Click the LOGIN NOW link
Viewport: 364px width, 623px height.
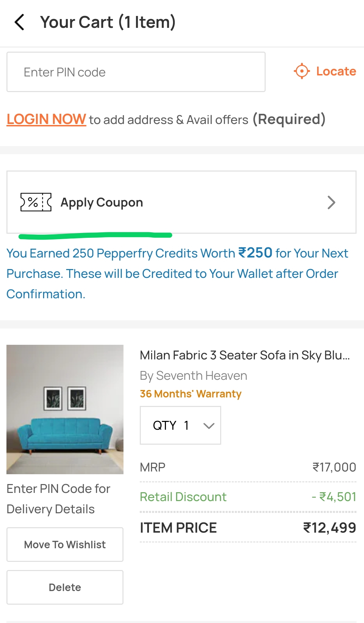tap(46, 119)
